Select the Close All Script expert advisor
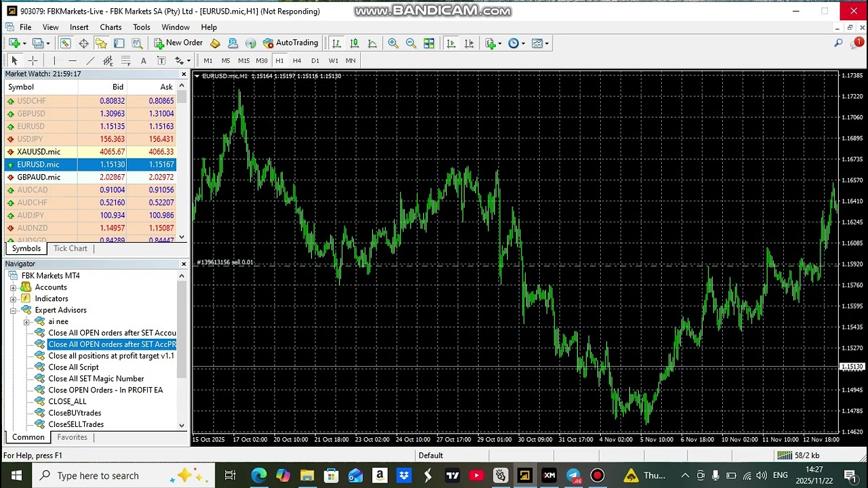Image resolution: width=868 pixels, height=488 pixels. pyautogui.click(x=73, y=367)
